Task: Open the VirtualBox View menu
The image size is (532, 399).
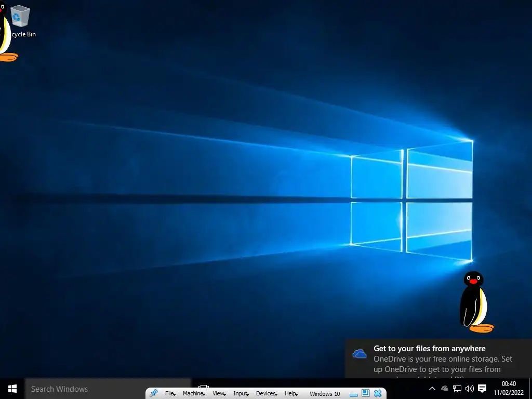Action: (x=219, y=394)
